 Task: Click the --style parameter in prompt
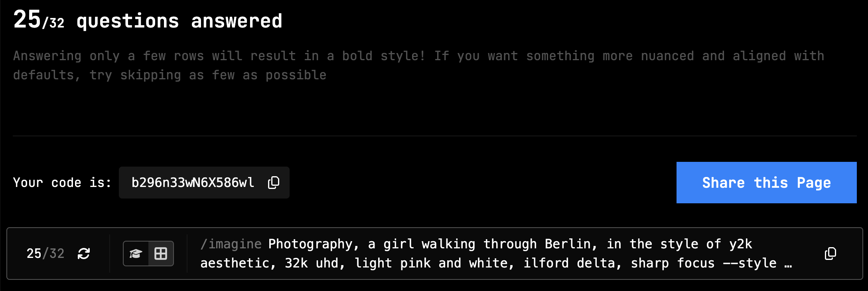tap(750, 263)
